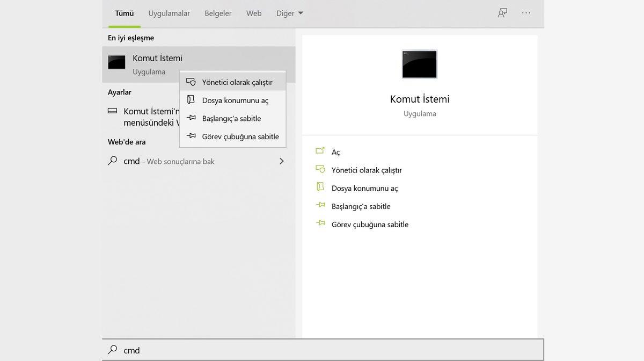Switch to the Uygulamalar tab

coord(169,13)
